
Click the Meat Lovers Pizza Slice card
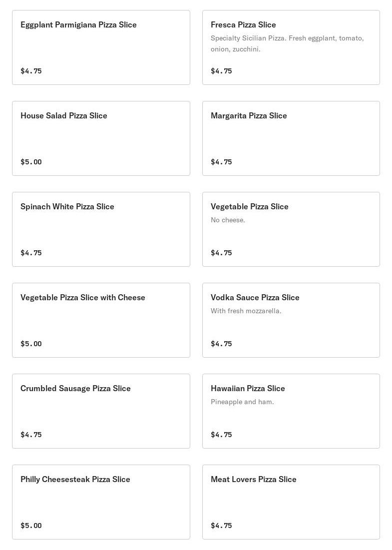pos(291,502)
